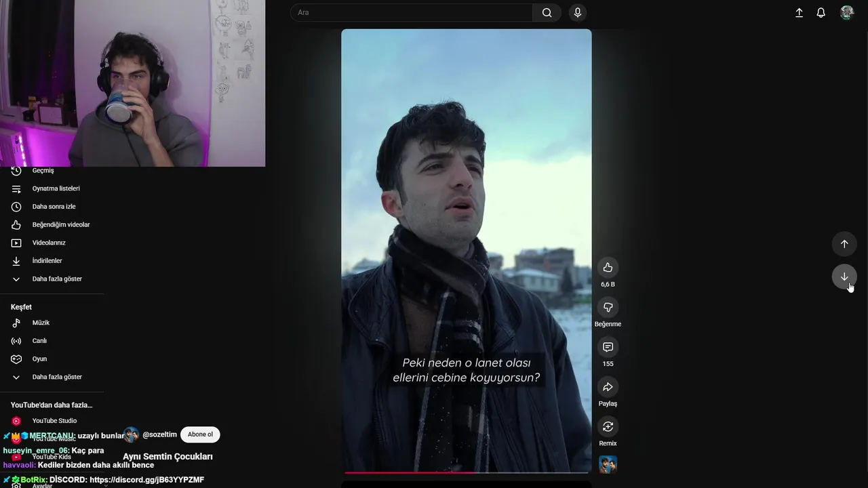868x488 pixels.
Task: Click the Abone ol subscribe button
Action: point(200,434)
